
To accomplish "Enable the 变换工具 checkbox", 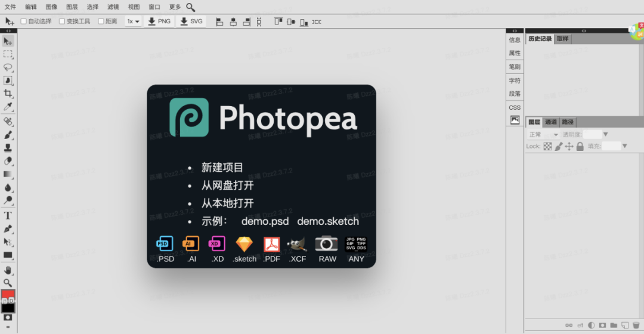I will 62,21.
